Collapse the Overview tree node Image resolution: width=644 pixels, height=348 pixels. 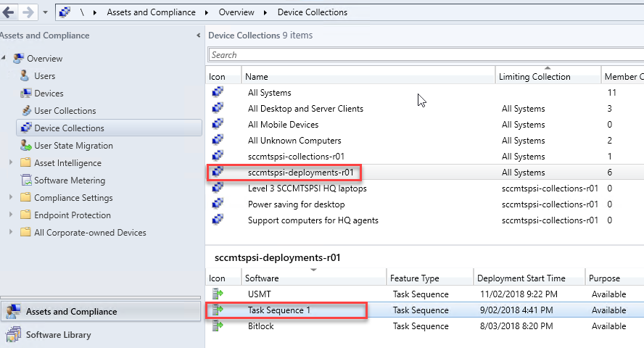click(x=5, y=59)
